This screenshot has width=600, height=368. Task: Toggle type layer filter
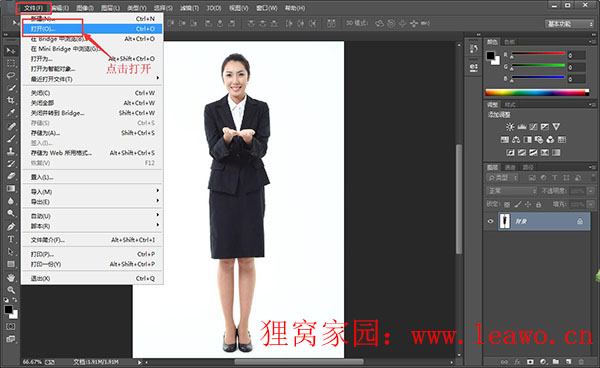[x=555, y=178]
